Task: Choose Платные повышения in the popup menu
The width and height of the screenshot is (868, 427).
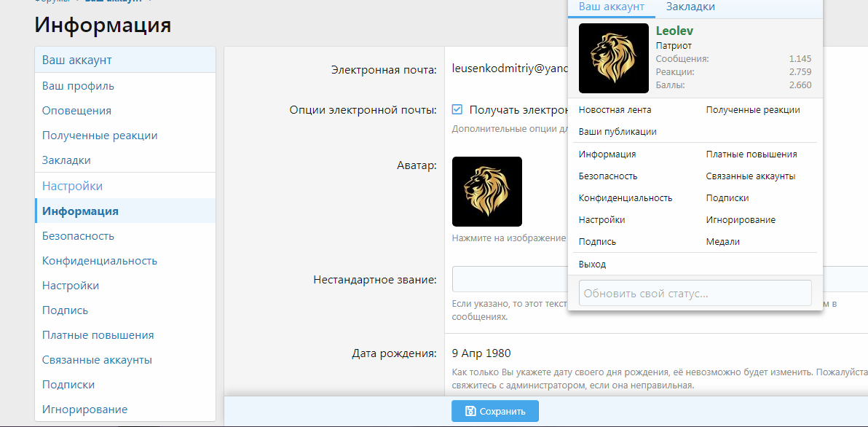Action: tap(751, 154)
